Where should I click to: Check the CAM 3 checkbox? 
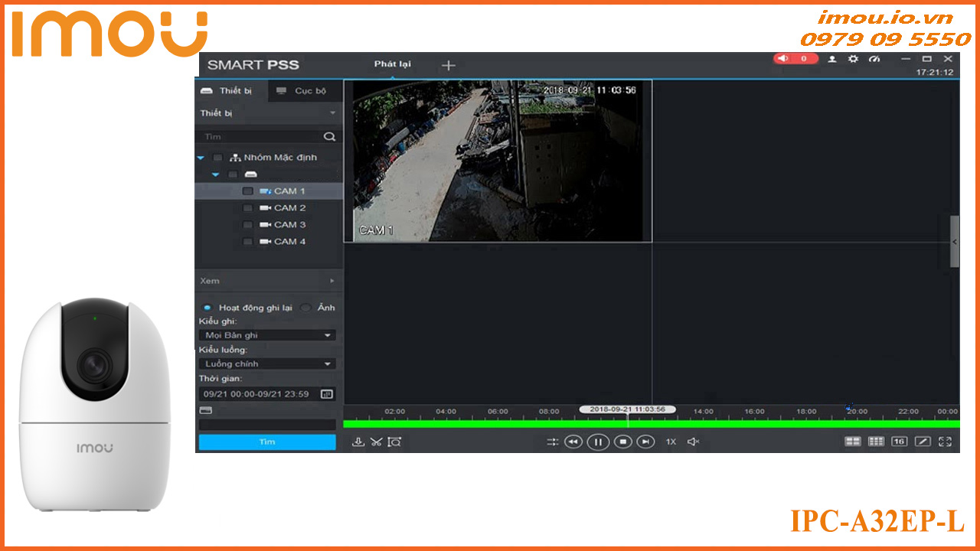click(x=247, y=224)
